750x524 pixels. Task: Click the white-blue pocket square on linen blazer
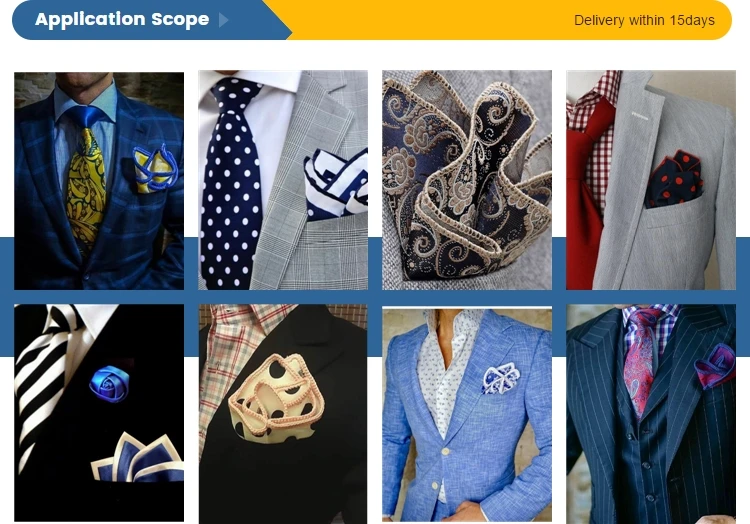501,379
